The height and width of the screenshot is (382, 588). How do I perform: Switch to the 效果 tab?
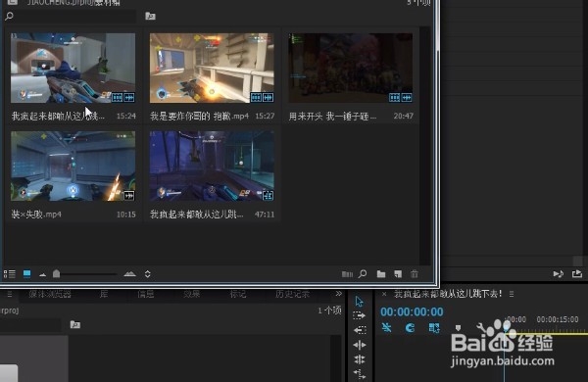[192, 294]
